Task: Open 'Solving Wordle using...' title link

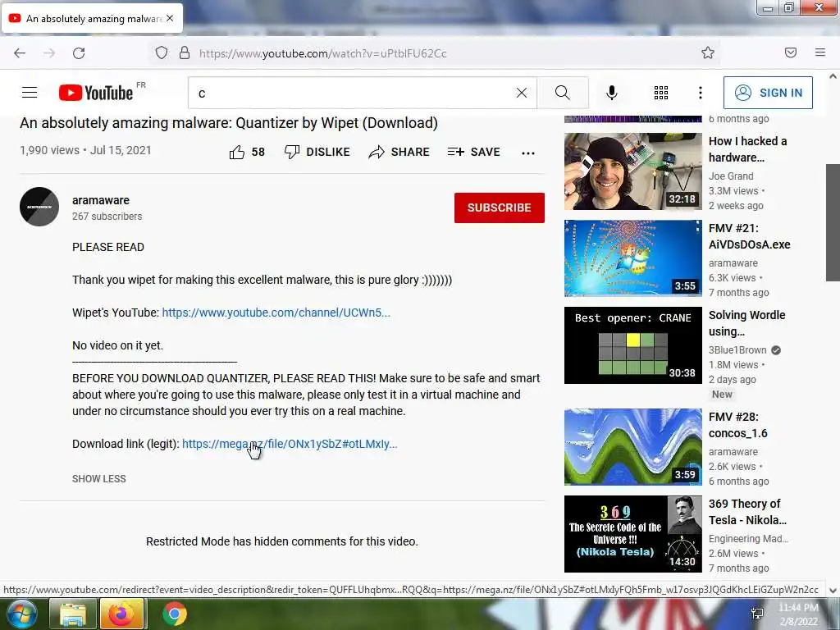Action: coord(746,323)
